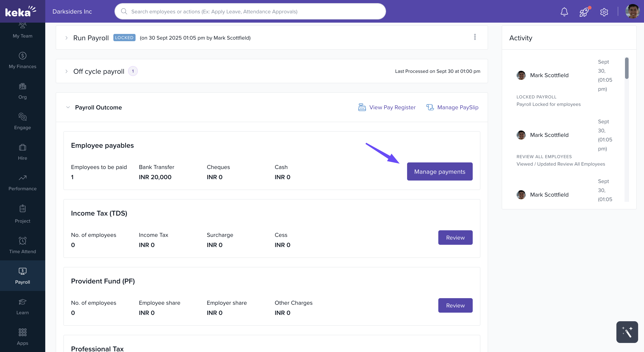Expand the Off cycle payroll section
This screenshot has width=644, height=352.
tap(67, 71)
